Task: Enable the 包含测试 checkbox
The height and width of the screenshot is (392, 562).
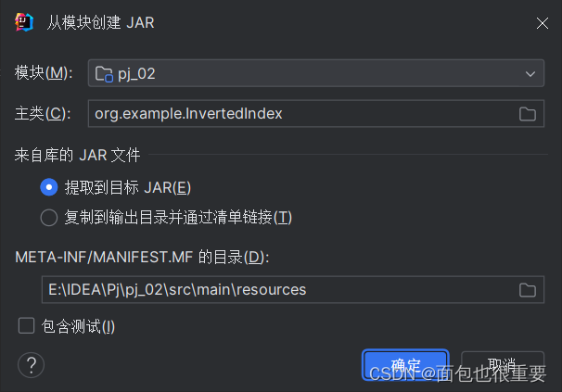Action: (x=27, y=325)
